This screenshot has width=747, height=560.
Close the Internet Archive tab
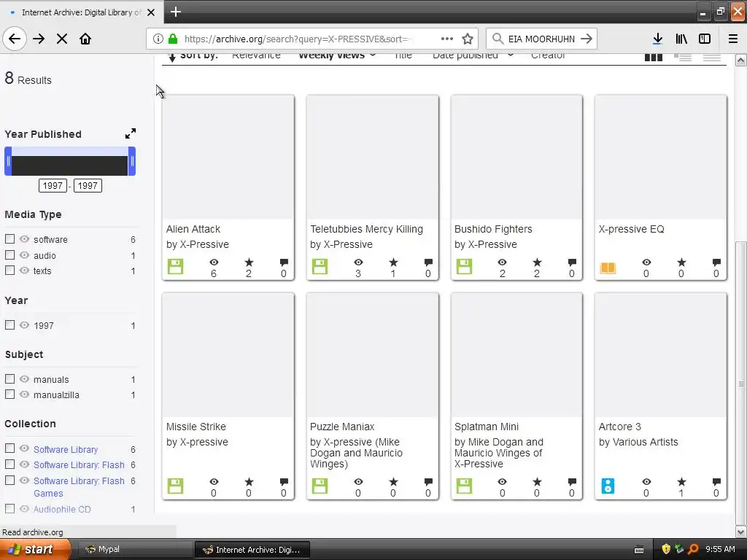click(x=151, y=12)
